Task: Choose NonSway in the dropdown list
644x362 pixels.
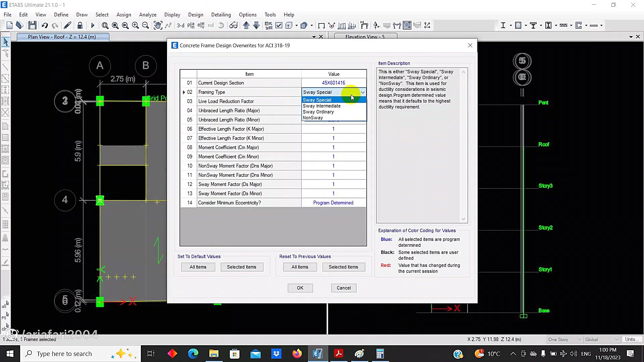Action: coord(334,118)
